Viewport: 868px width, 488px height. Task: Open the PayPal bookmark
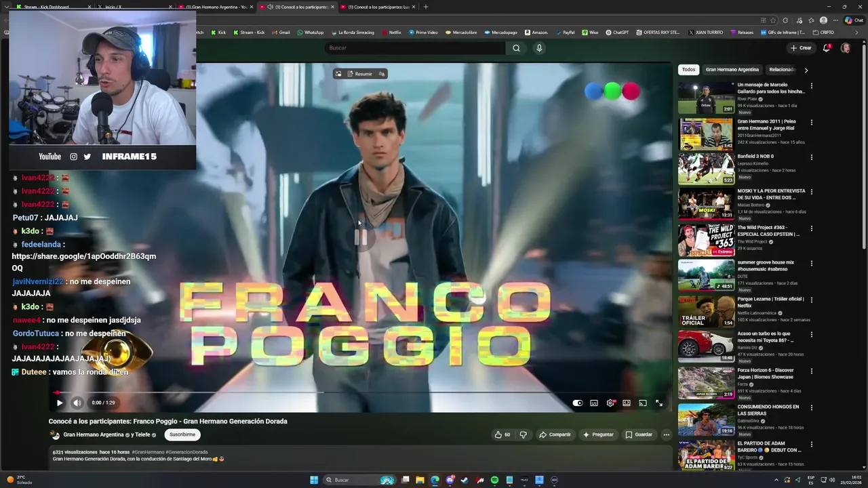click(x=566, y=32)
